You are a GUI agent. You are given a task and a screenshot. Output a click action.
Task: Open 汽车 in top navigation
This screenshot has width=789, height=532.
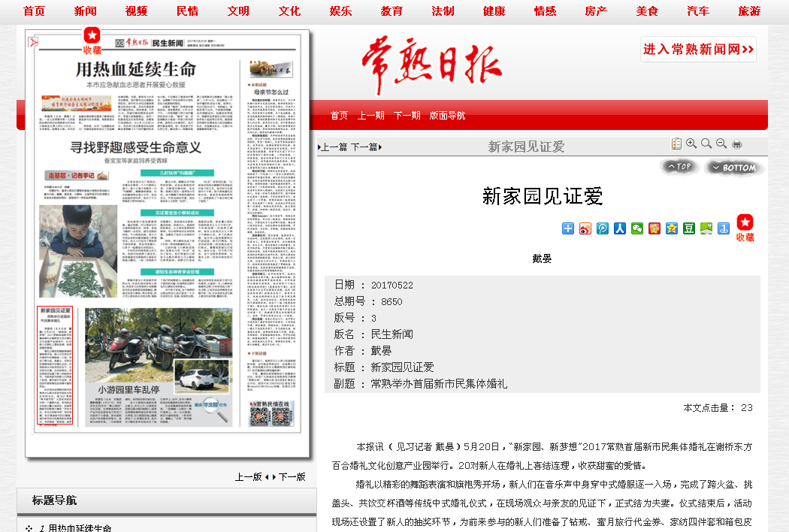click(x=698, y=11)
